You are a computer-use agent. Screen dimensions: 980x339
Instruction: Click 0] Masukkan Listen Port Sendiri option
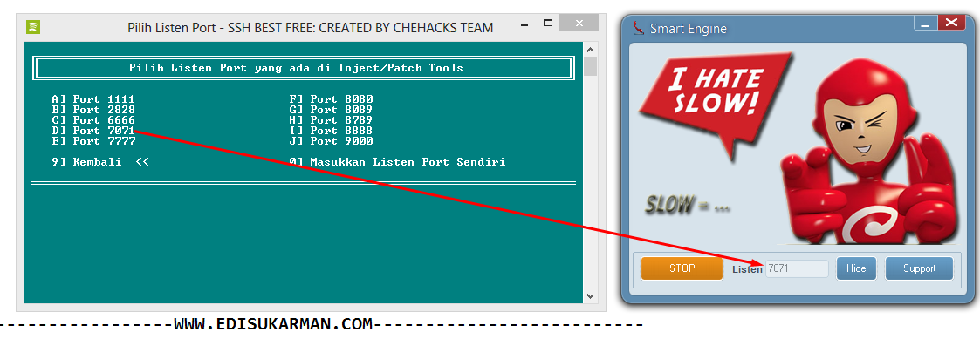click(398, 162)
